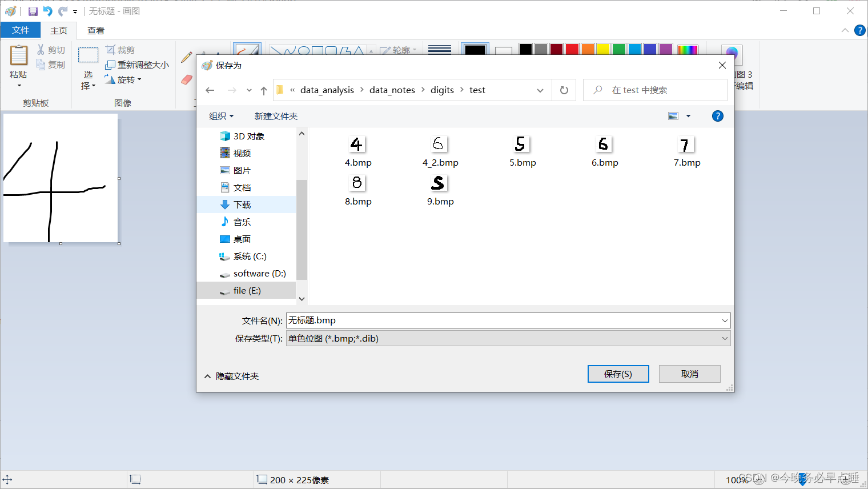Pick the yellow color swatch

(x=603, y=50)
